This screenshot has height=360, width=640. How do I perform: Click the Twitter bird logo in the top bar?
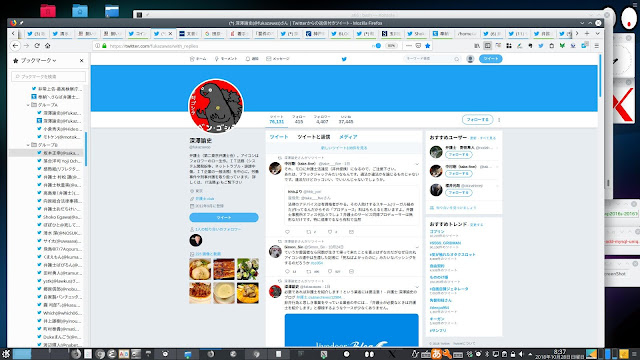[344, 59]
